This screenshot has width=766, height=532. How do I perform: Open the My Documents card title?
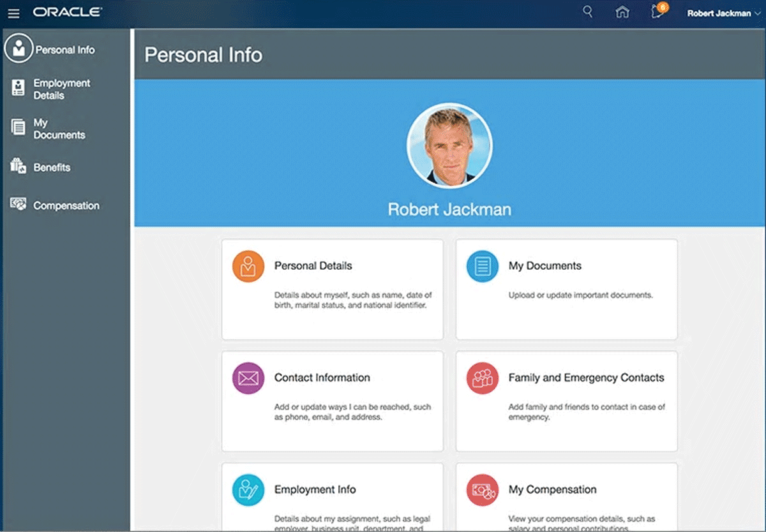pos(545,265)
